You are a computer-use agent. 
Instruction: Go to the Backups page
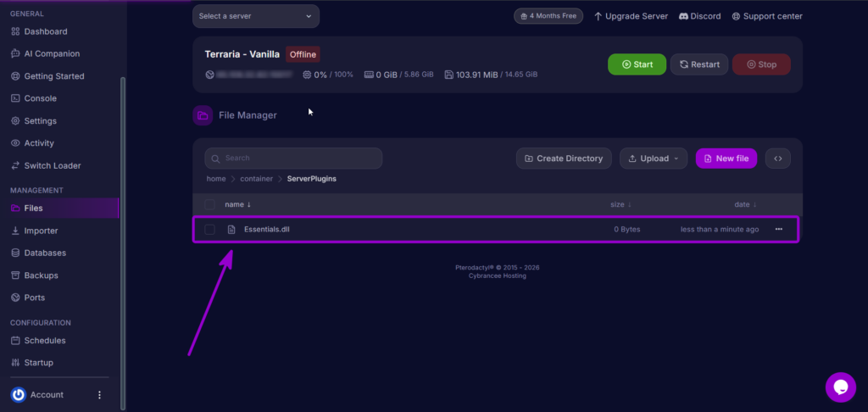coord(34,276)
